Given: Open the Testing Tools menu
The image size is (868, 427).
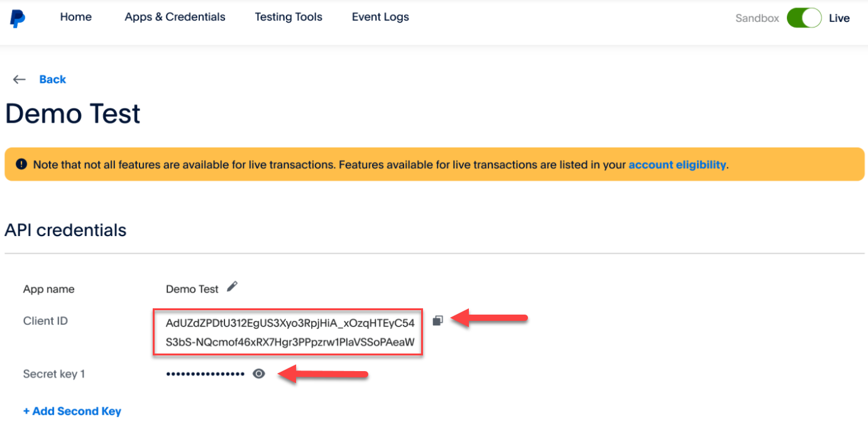Looking at the screenshot, I should 288,18.
